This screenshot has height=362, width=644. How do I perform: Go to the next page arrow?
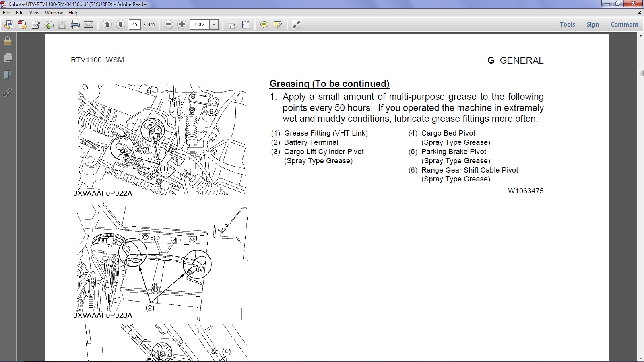coord(120,25)
